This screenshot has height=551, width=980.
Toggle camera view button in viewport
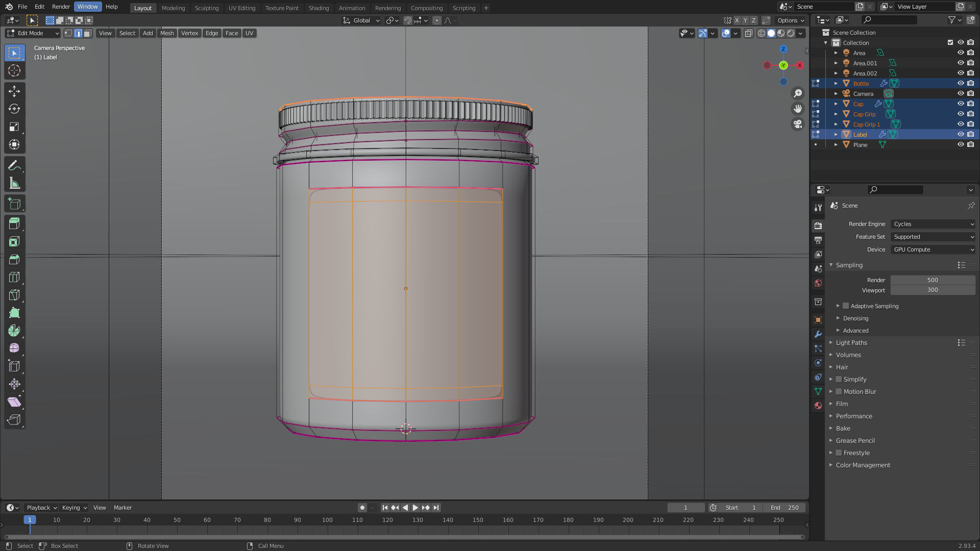[798, 124]
